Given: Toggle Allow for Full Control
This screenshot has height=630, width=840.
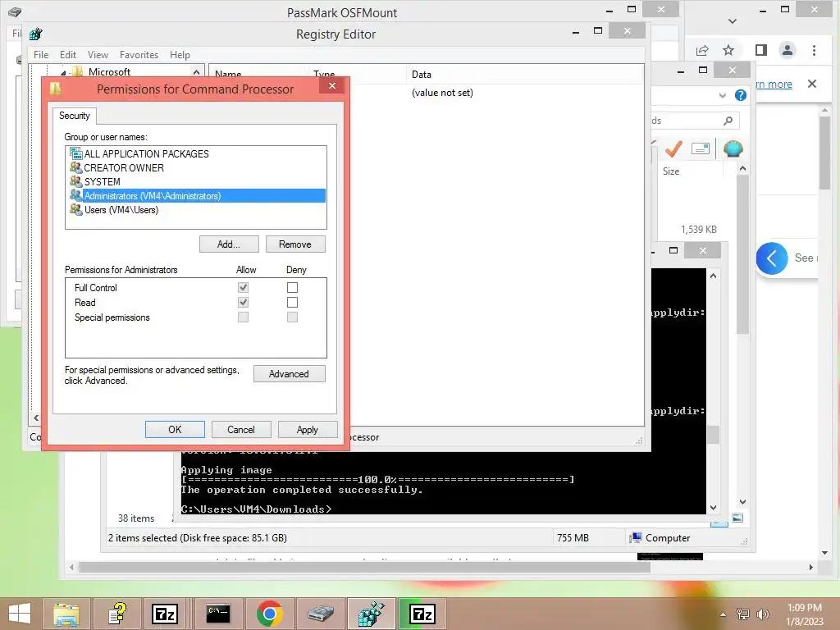Looking at the screenshot, I should [x=243, y=288].
